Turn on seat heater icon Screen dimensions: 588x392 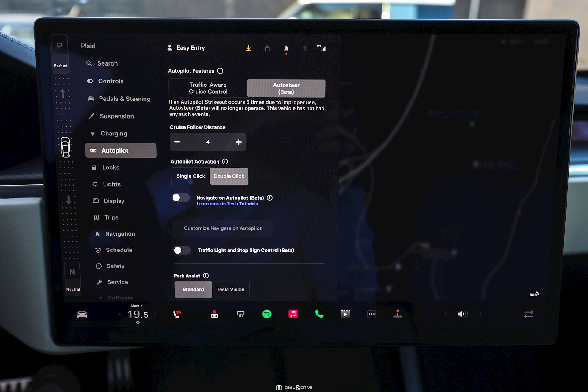(x=177, y=314)
